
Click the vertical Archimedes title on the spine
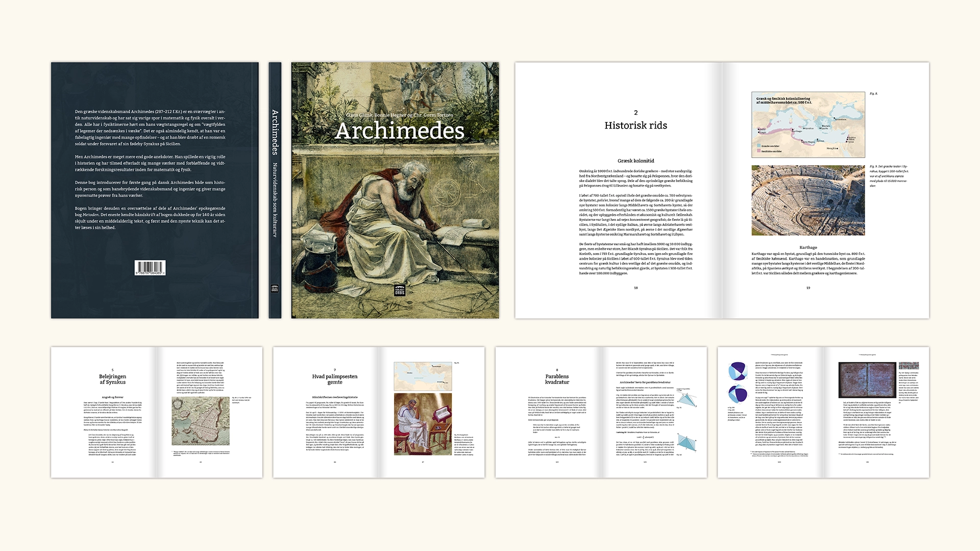[x=275, y=132]
